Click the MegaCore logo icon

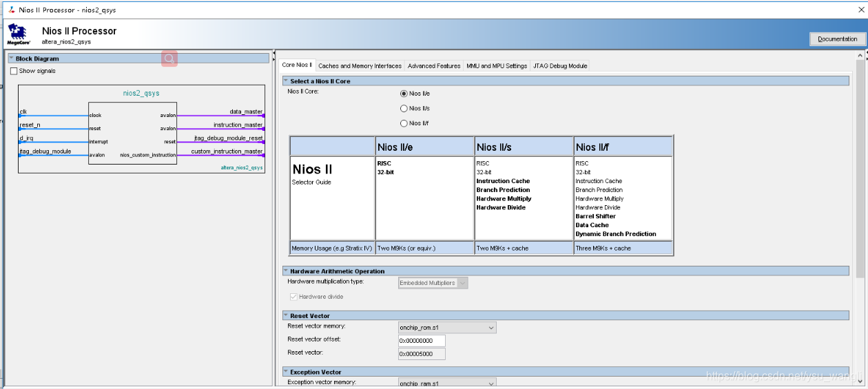click(17, 34)
